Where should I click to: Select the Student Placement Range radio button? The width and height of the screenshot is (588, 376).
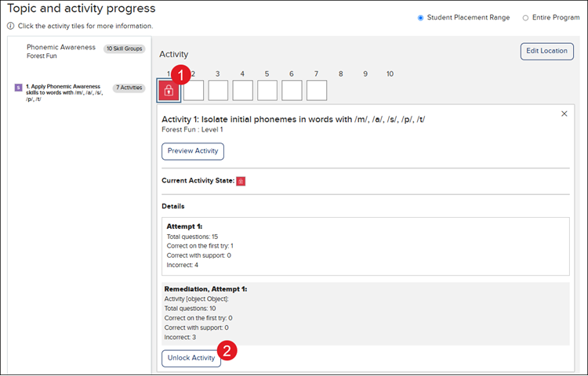421,17
